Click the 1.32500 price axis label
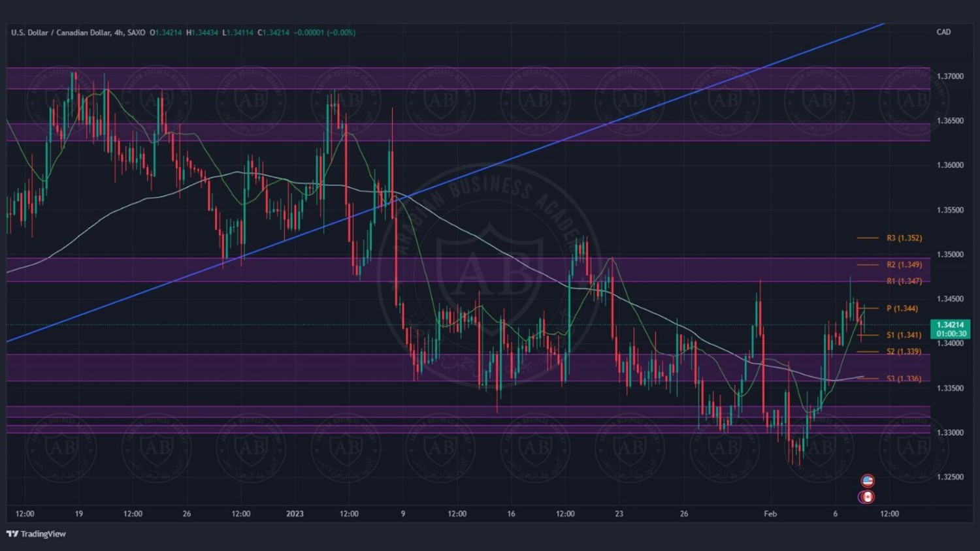 (x=950, y=477)
